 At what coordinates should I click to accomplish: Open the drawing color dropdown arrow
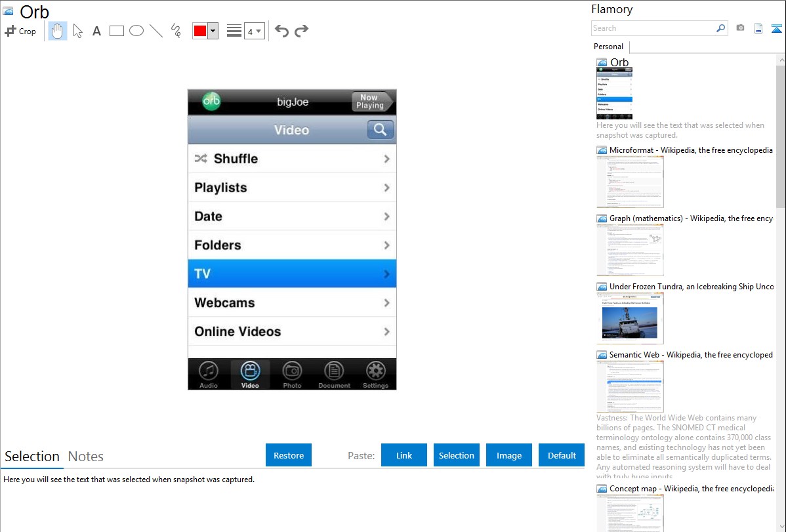213,31
